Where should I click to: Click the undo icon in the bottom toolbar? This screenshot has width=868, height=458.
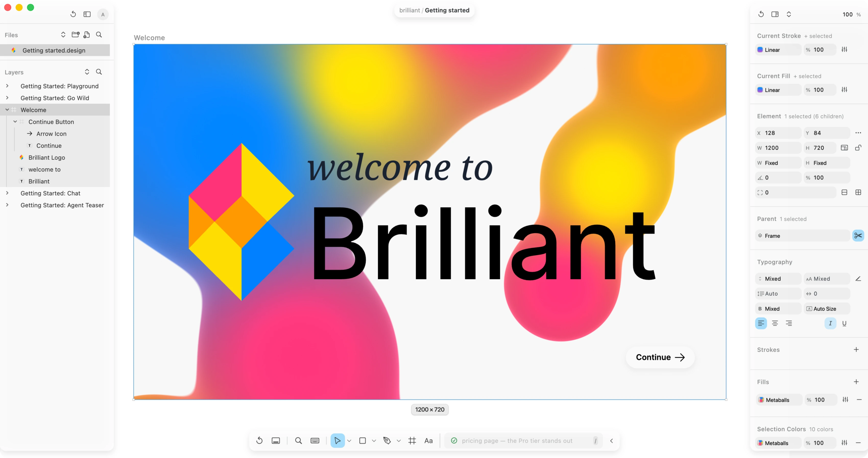259,440
